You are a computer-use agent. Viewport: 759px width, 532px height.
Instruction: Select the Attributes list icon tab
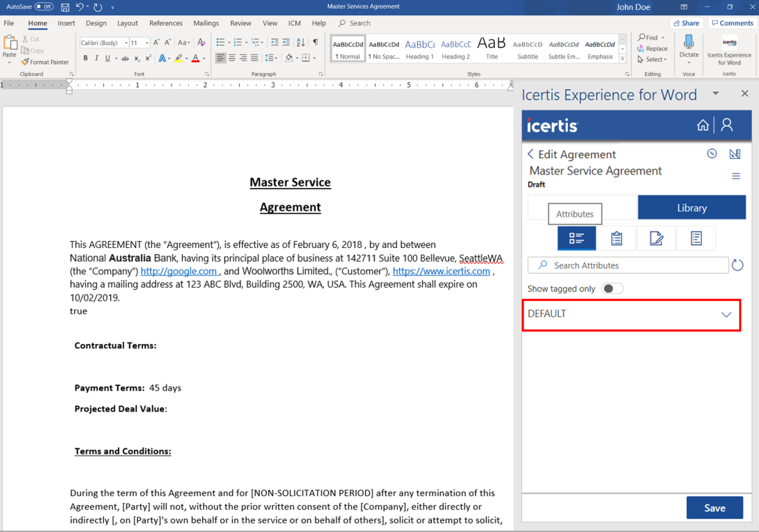[x=576, y=238]
